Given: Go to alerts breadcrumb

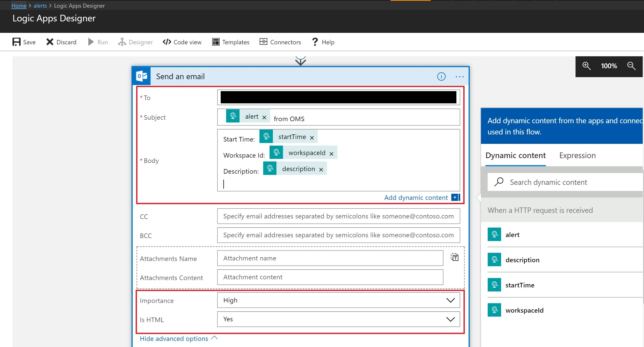Looking at the screenshot, I should click(x=40, y=6).
